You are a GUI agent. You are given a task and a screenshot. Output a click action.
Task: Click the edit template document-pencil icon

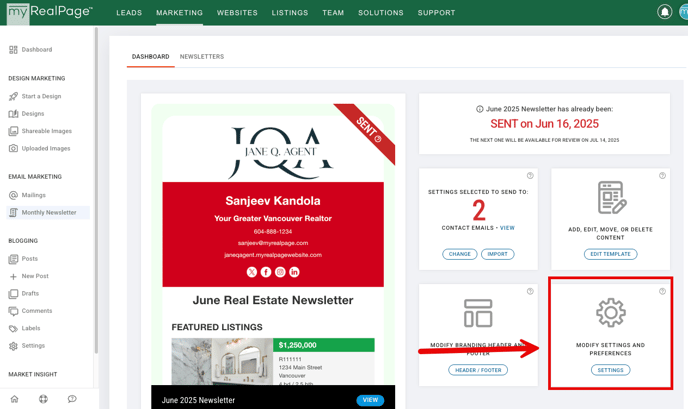(612, 197)
